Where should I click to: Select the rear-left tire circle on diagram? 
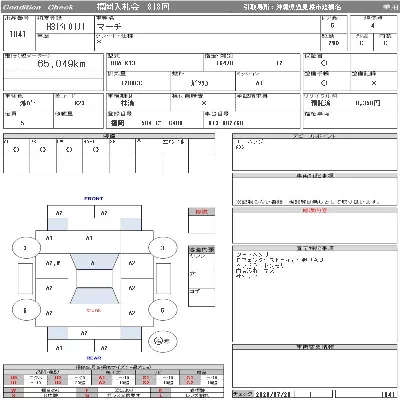[26, 310]
